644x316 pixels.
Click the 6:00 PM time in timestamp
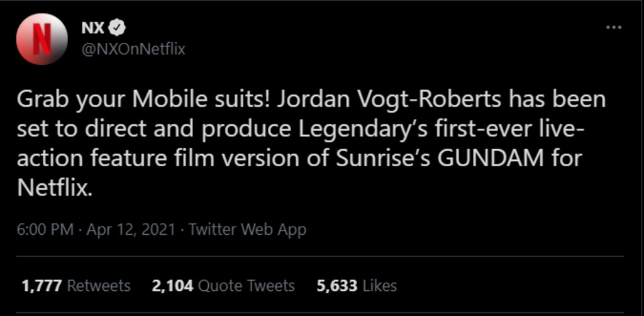tap(45, 230)
